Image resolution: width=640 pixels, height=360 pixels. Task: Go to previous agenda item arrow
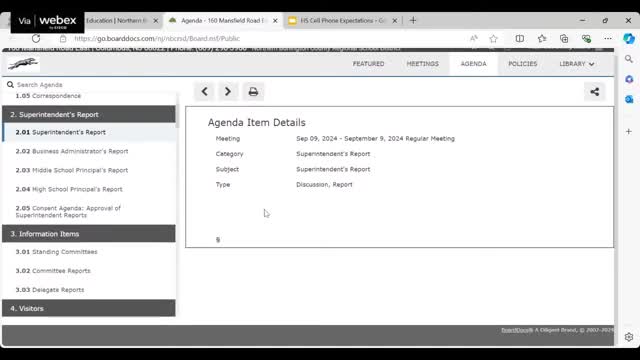204,92
